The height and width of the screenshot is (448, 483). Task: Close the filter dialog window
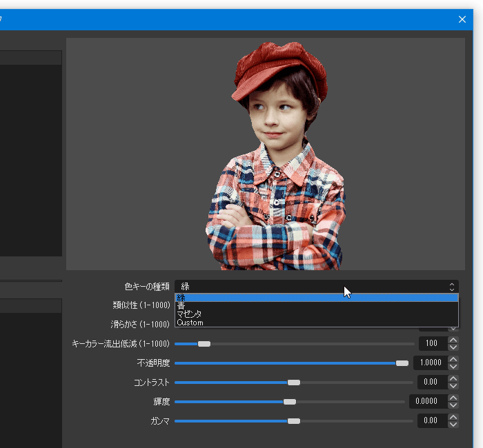click(x=462, y=19)
